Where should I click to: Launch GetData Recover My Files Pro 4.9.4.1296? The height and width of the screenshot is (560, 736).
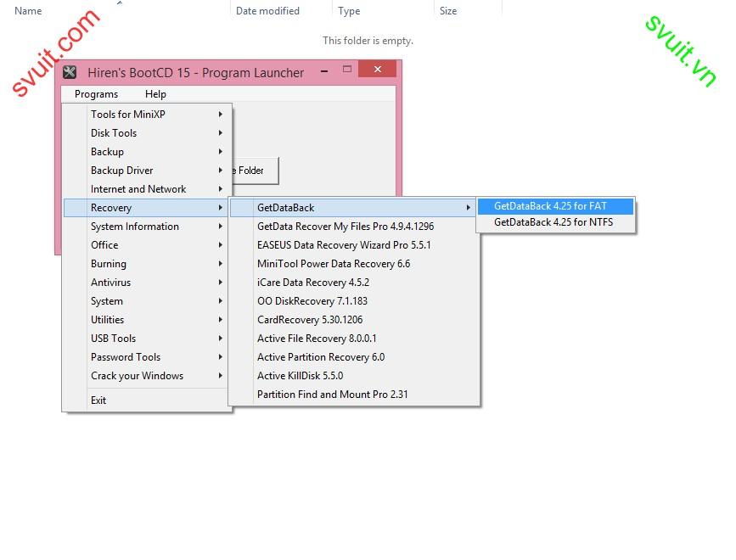point(354,227)
